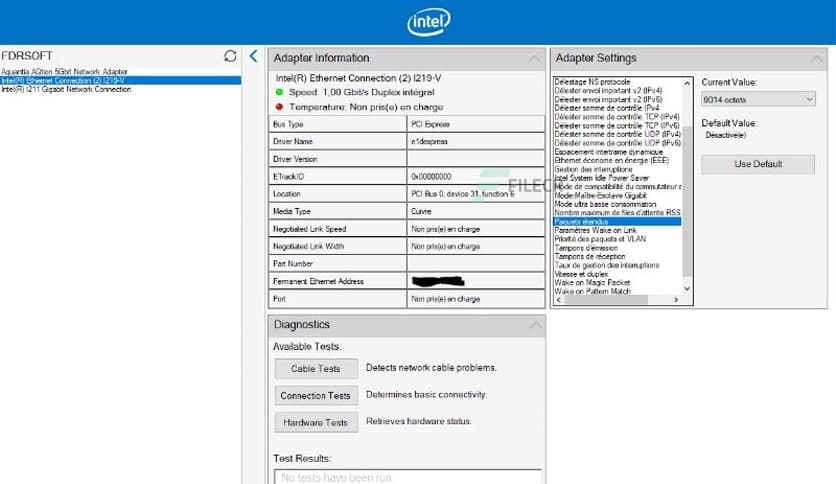This screenshot has height=484, width=836.
Task: Select Délester somme de contrôle UDP (IPv6)
Action: [617, 143]
